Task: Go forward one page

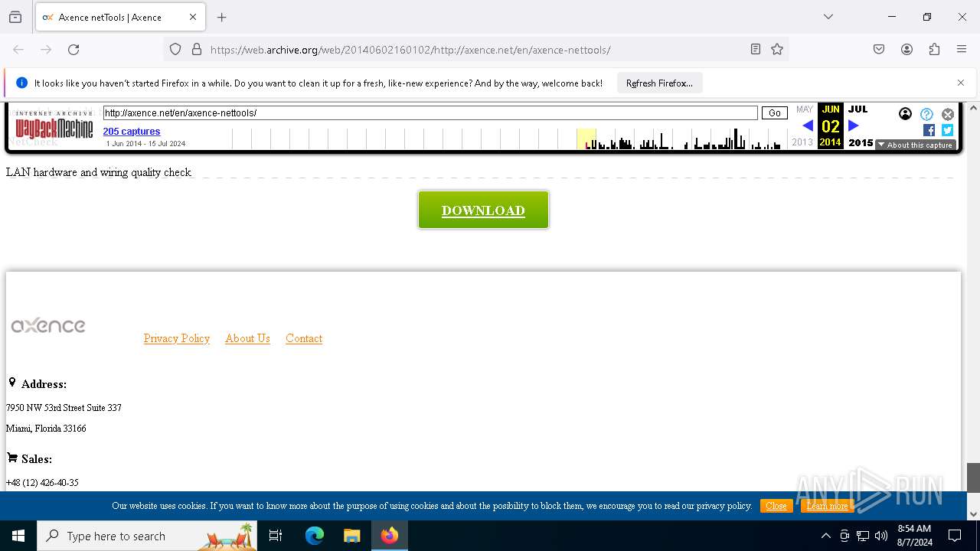Action: [46, 50]
